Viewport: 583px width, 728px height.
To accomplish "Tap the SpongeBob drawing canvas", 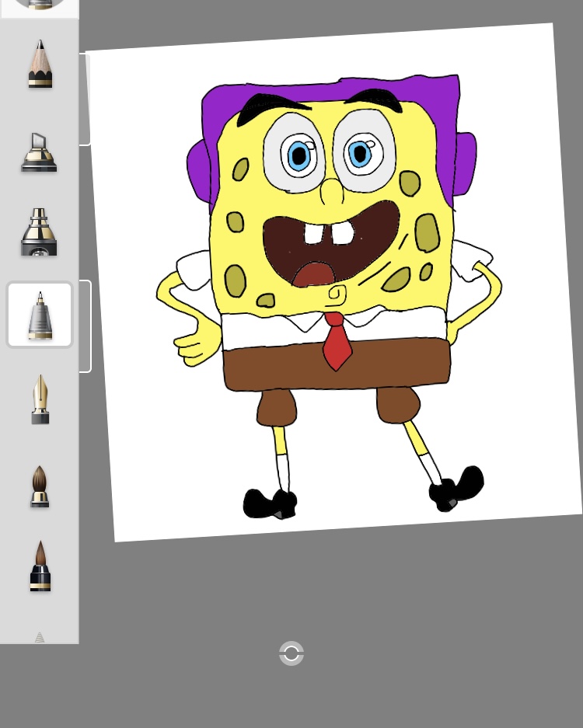I will tap(333, 282).
